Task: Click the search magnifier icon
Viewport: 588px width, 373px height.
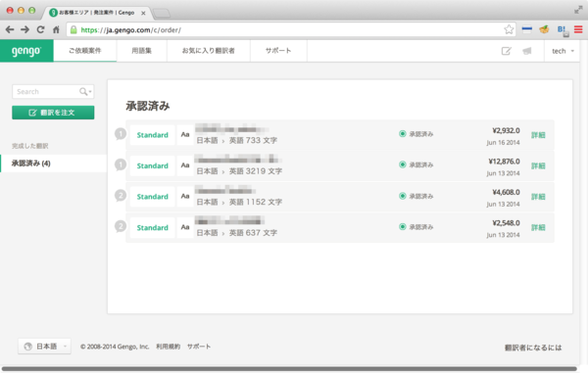Action: 84,92
